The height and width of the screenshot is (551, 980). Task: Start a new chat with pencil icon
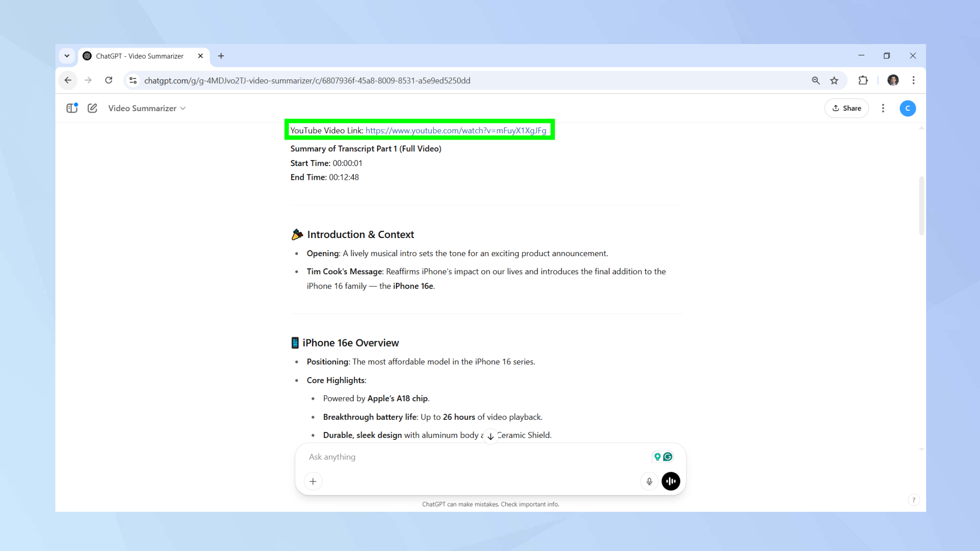coord(92,108)
